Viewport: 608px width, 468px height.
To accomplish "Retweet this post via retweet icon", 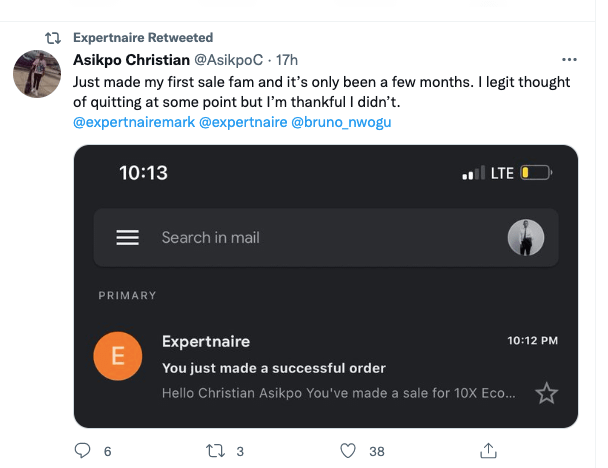I will click(215, 451).
